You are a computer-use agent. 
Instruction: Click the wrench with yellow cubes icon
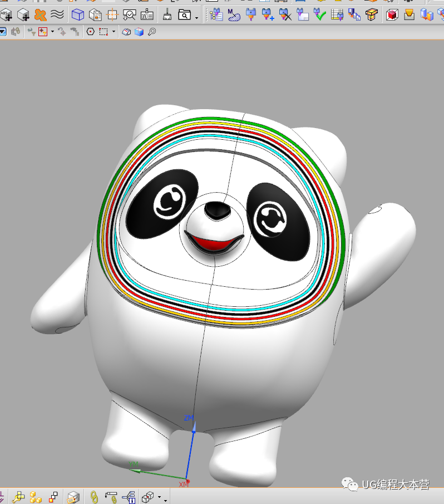point(18,497)
